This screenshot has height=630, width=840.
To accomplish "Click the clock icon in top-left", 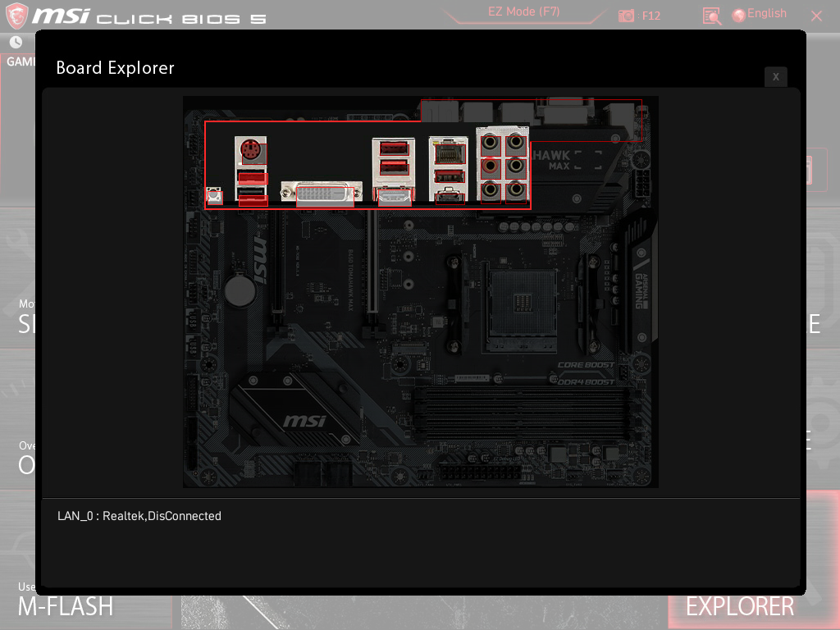I will 16,42.
